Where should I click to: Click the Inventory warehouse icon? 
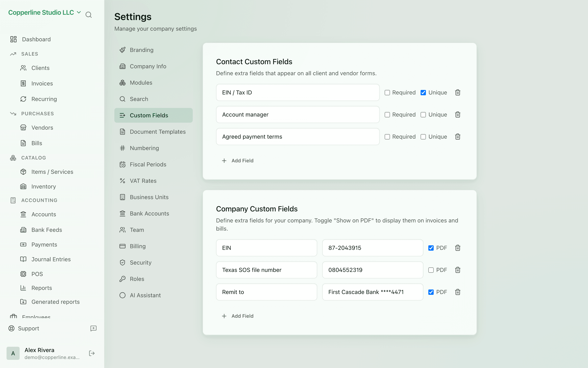(23, 186)
